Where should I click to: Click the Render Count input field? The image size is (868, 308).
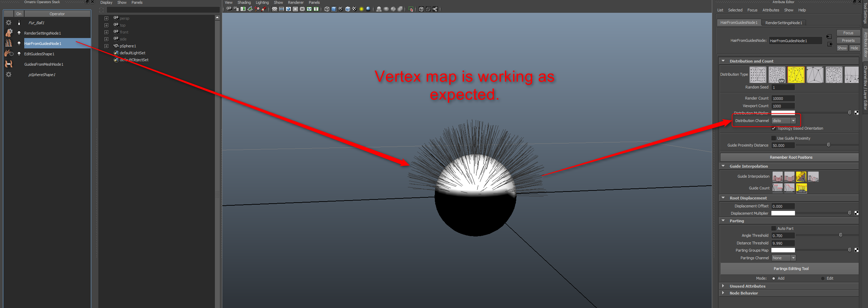(783, 99)
